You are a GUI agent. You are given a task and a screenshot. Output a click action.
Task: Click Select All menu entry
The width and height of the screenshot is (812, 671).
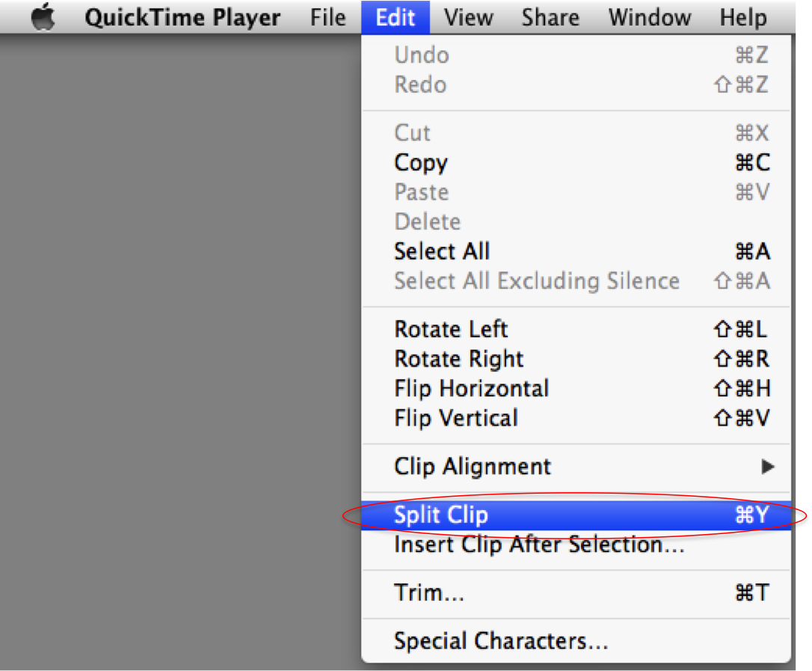tap(576, 252)
